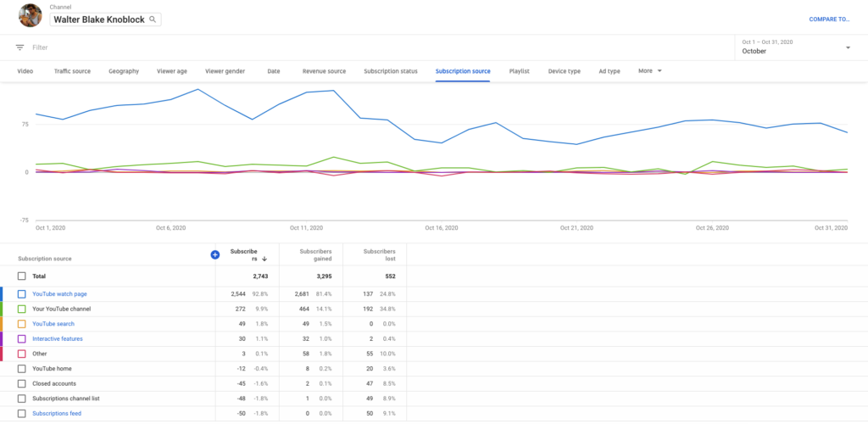Switch to the Traffic source tab
Viewport: 868px width, 424px height.
click(73, 71)
